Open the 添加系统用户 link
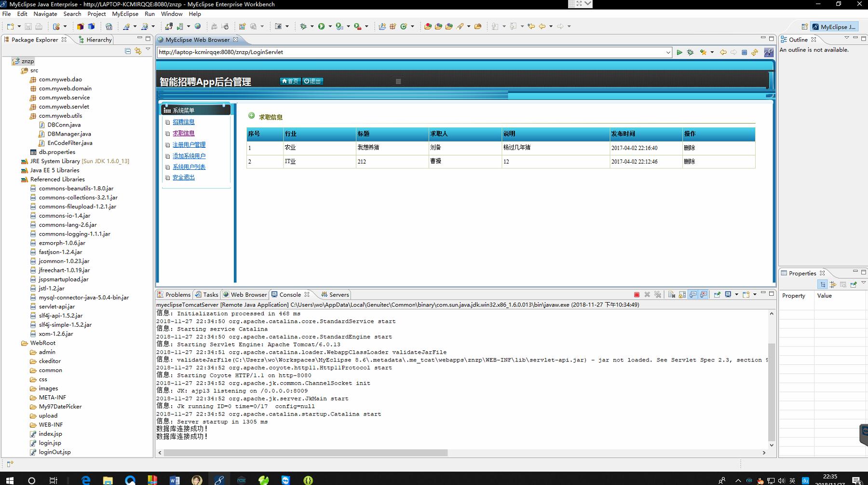 click(189, 156)
